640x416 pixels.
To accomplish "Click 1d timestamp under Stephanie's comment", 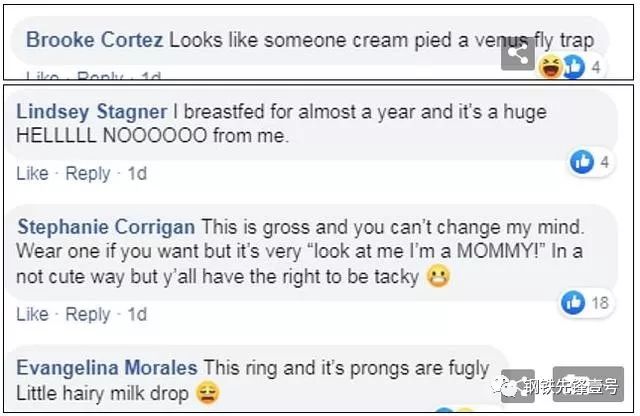I will pyautogui.click(x=137, y=314).
